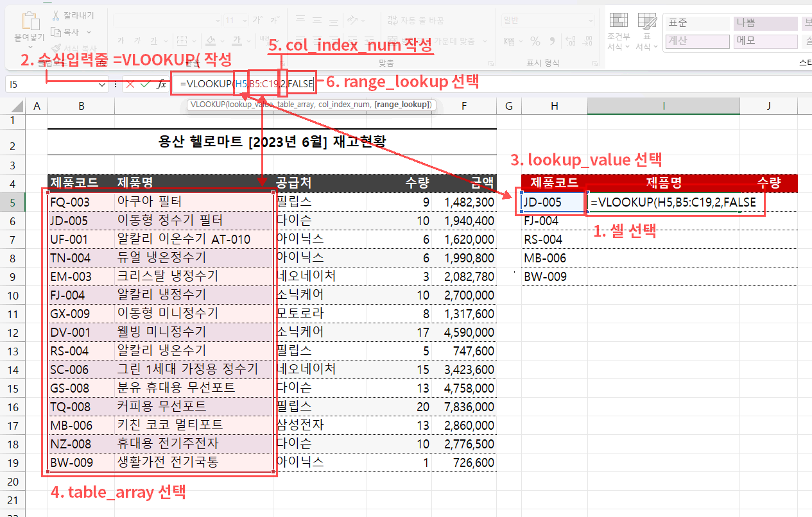Open the font name combo box

167,21
